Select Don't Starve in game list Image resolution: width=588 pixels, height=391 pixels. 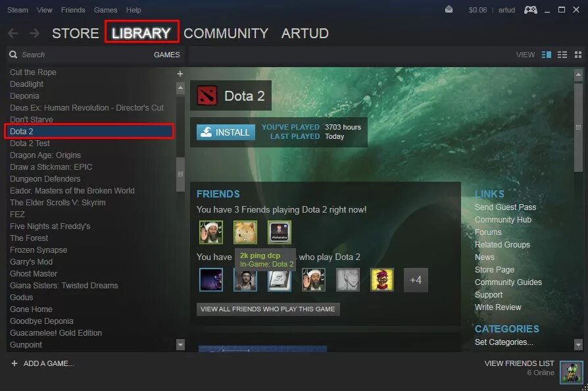coord(31,120)
